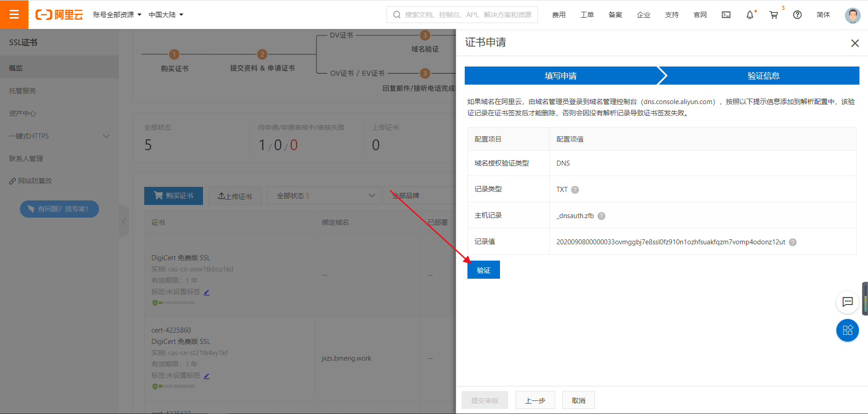Viewport: 868px width, 414px height.
Task: Close the 证书申请 panel
Action: click(x=854, y=43)
